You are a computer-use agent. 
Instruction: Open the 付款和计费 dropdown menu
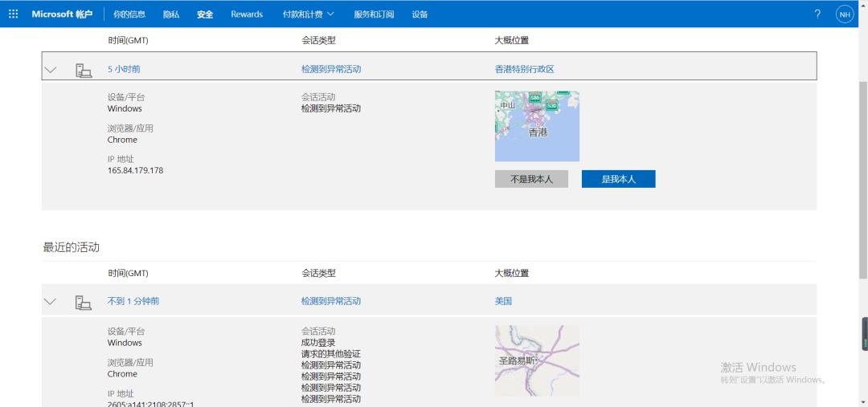308,14
